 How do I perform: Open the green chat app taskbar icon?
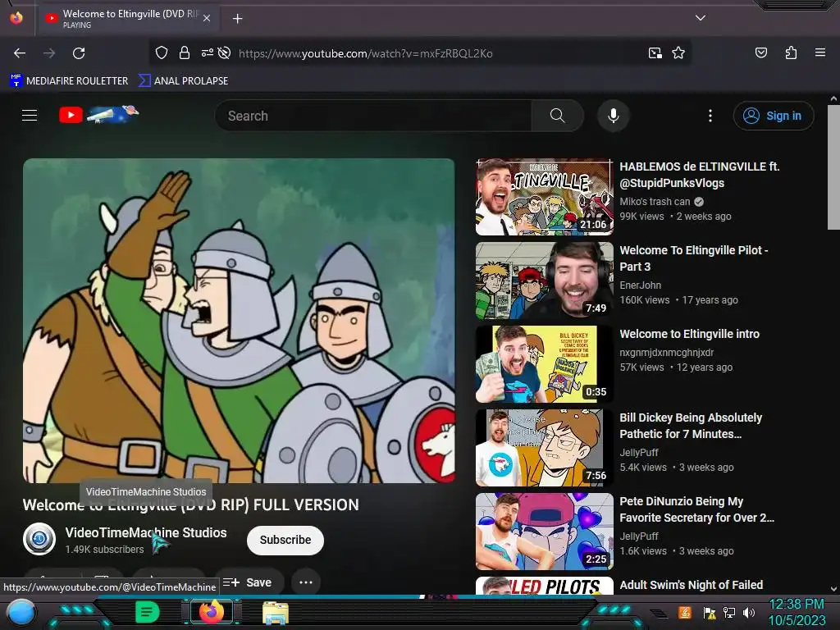(148, 612)
